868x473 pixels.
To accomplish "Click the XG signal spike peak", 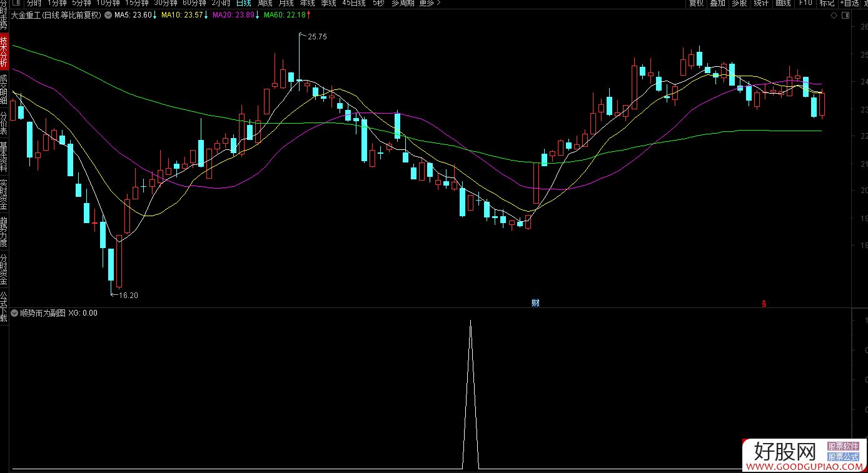I will (470, 321).
